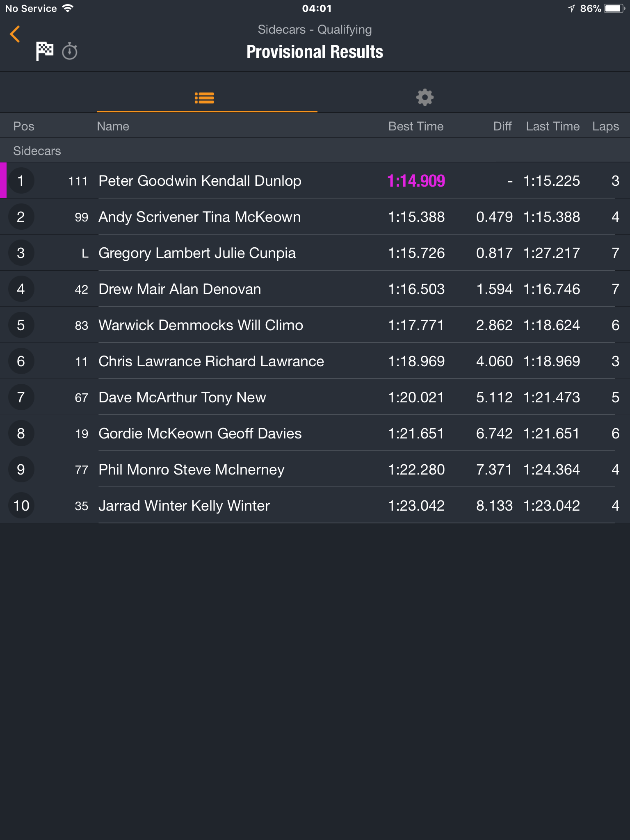Switch to the results list tab
Screen dimensions: 630x840
pyautogui.click(x=204, y=98)
